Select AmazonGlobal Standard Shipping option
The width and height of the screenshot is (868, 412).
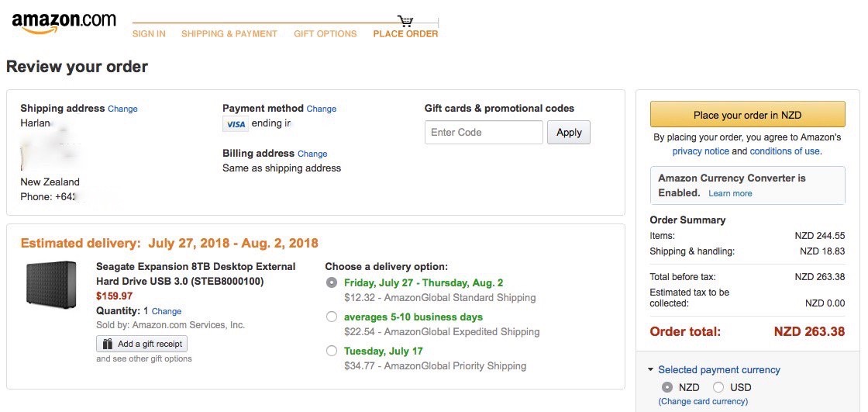(x=332, y=282)
